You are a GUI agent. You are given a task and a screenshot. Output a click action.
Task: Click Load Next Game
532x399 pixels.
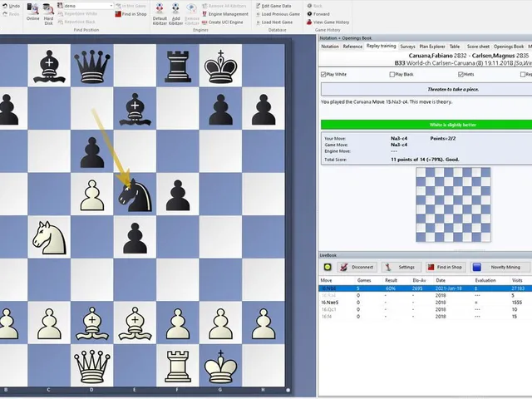[x=274, y=22]
